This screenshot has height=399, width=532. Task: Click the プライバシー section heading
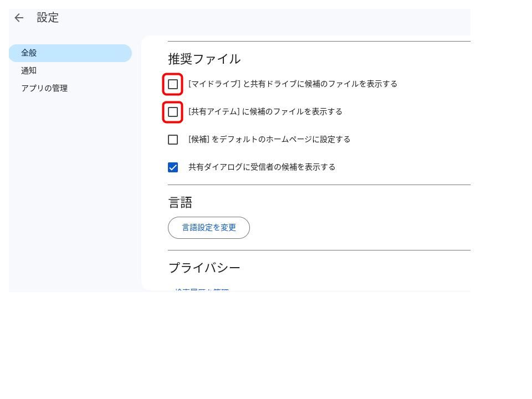pos(204,268)
